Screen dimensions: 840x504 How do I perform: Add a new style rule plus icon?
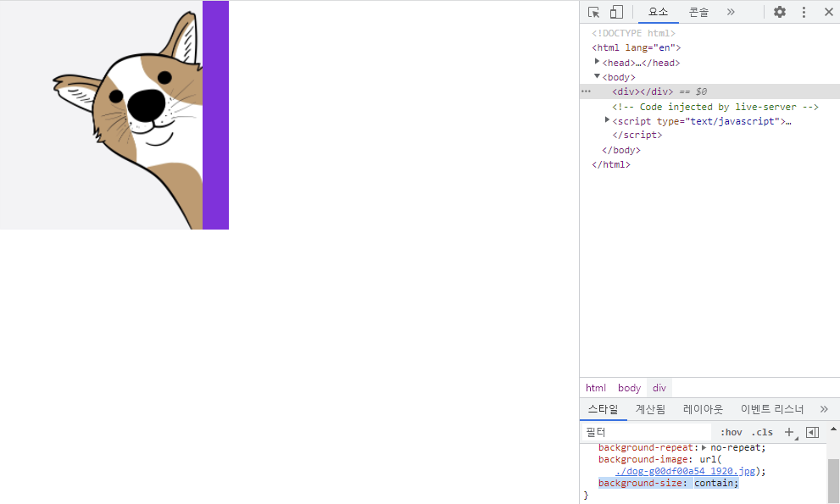coord(790,432)
